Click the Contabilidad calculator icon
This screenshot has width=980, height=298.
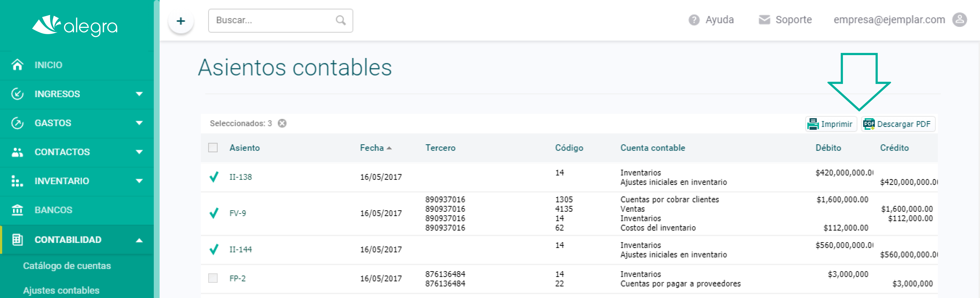tap(17, 239)
